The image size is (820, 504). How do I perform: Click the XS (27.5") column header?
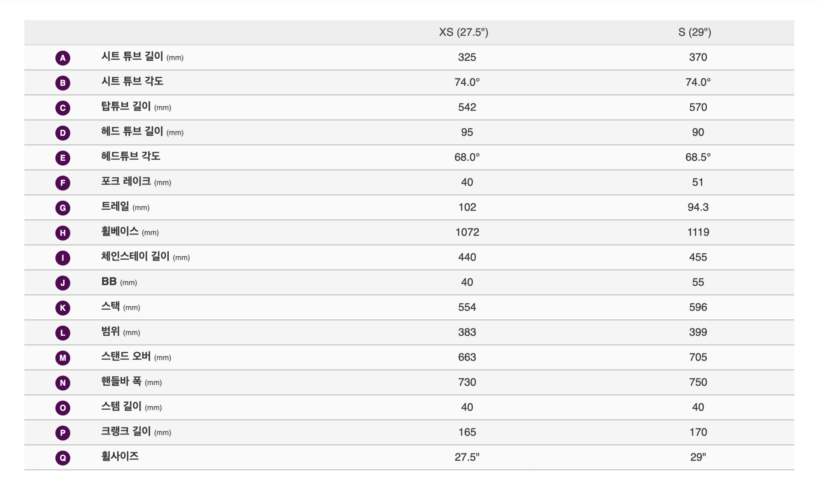coord(463,32)
